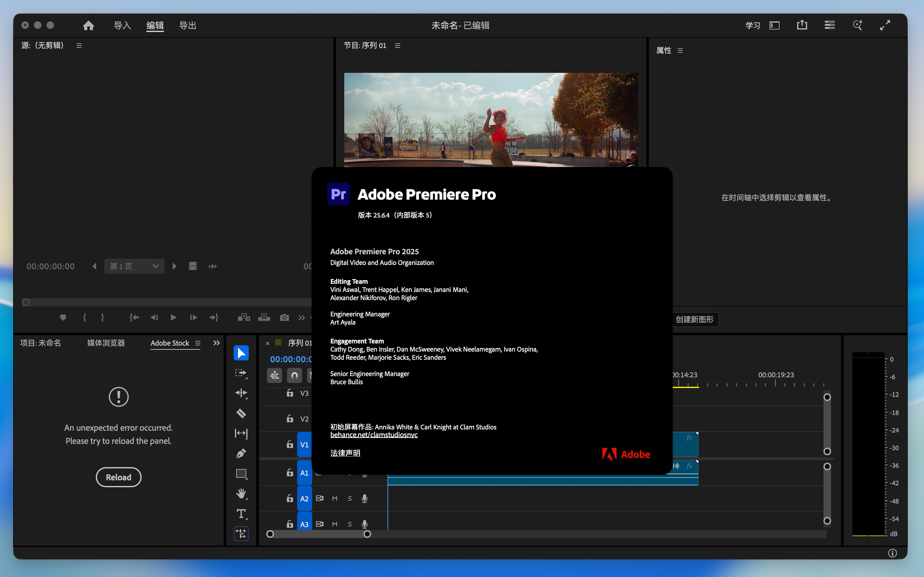The width and height of the screenshot is (924, 577).
Task: Select the Type tool
Action: (x=241, y=514)
